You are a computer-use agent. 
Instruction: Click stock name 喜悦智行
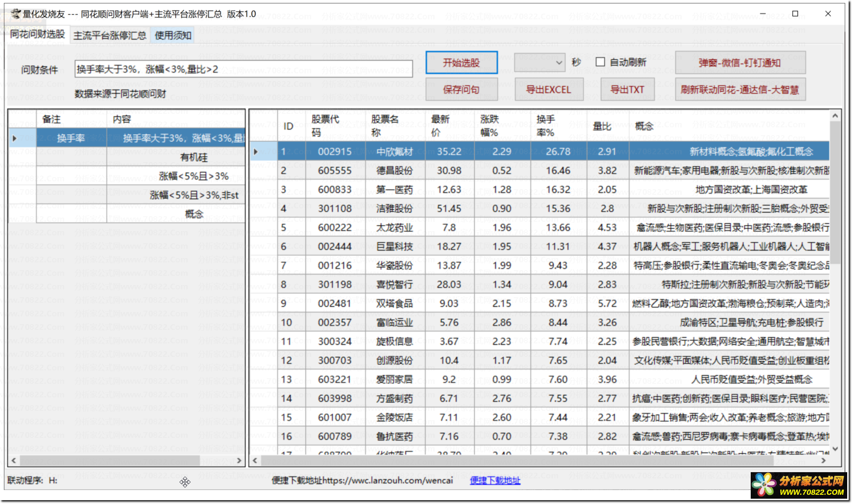(x=395, y=285)
